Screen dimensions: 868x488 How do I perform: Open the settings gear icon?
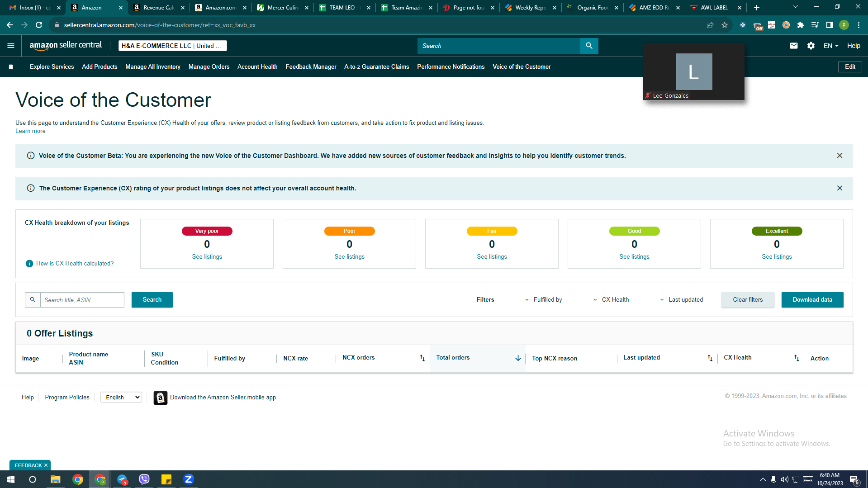click(811, 46)
